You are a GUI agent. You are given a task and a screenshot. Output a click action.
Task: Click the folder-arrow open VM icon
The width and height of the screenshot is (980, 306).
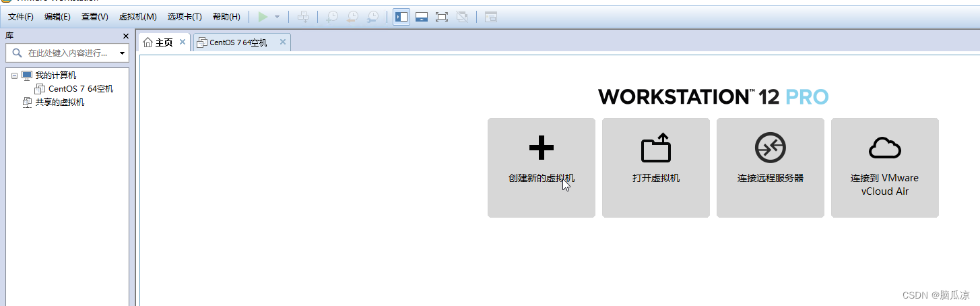(656, 147)
